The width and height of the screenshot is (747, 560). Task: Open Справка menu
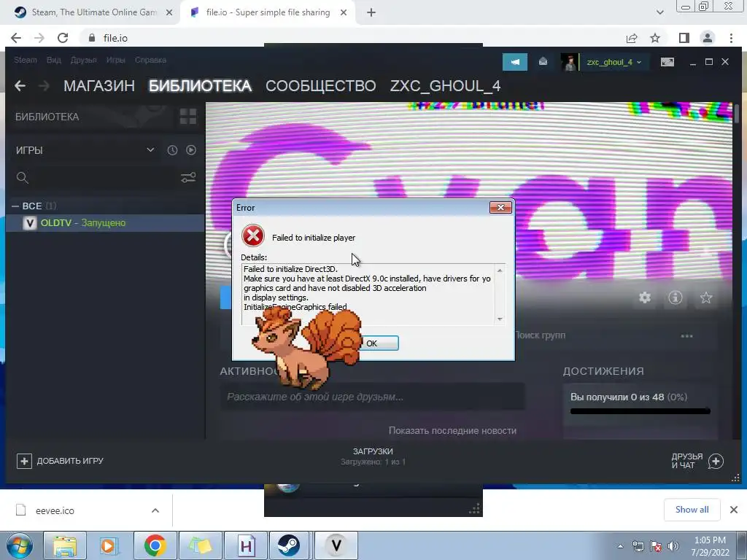(150, 60)
